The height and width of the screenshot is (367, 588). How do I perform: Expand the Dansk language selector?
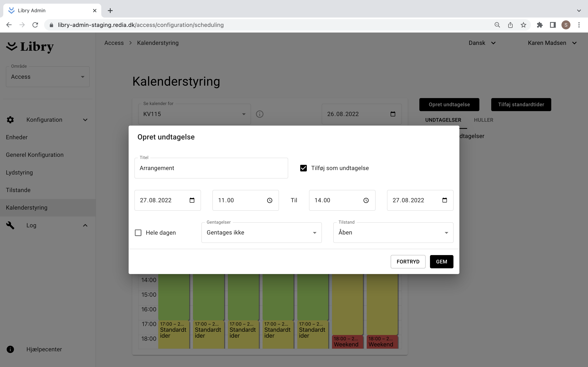(x=482, y=43)
